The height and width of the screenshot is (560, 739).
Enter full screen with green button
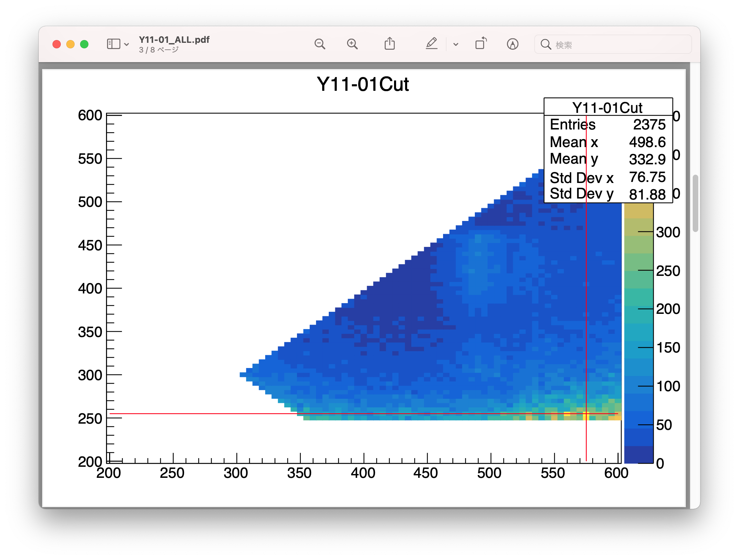tap(84, 44)
